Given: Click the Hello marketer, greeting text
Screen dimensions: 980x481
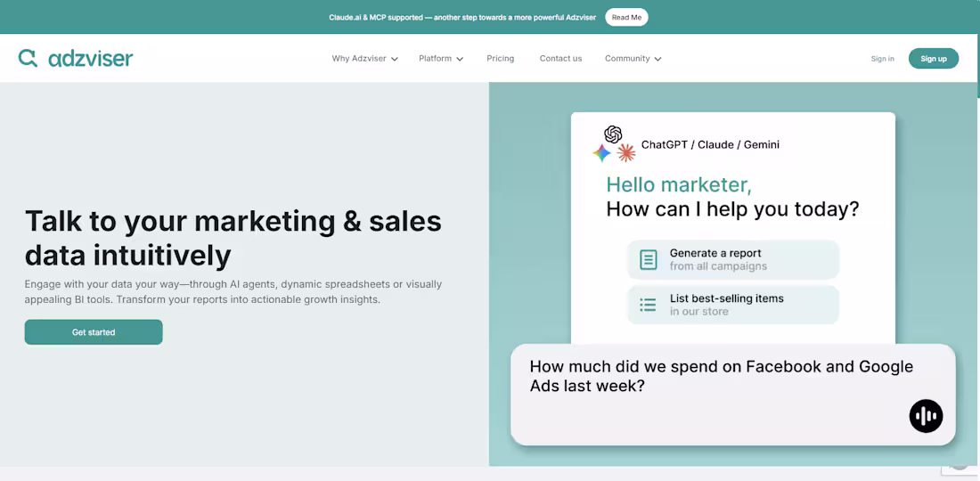Looking at the screenshot, I should coord(679,185).
